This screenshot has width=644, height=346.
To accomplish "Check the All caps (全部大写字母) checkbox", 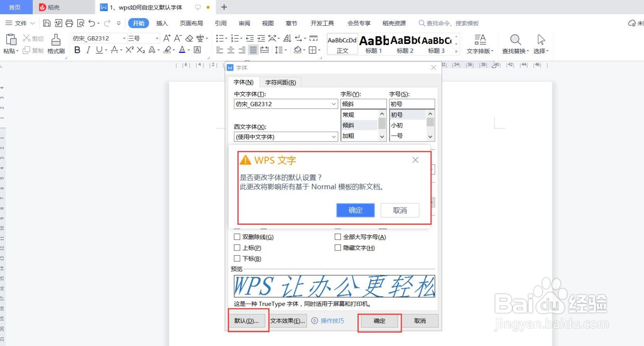I will [338, 237].
